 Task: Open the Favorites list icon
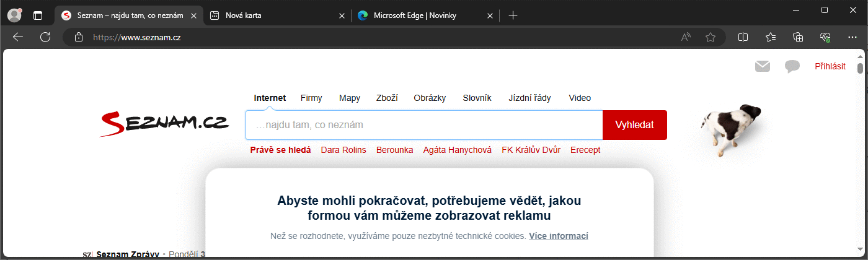[771, 37]
